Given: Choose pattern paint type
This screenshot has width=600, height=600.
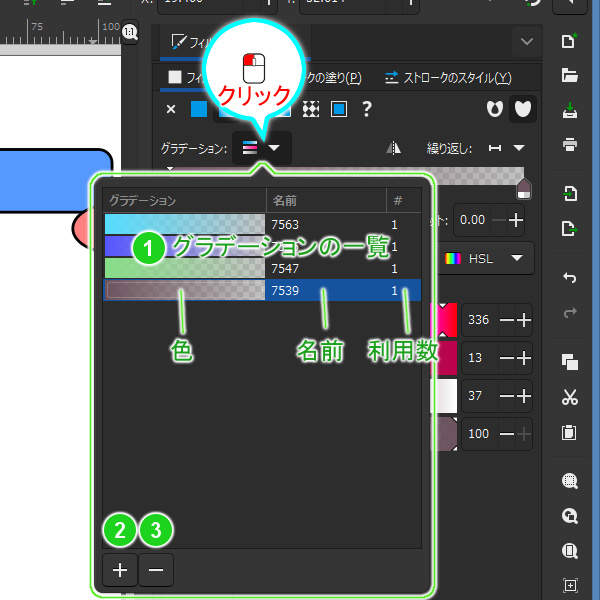Looking at the screenshot, I should 311,109.
